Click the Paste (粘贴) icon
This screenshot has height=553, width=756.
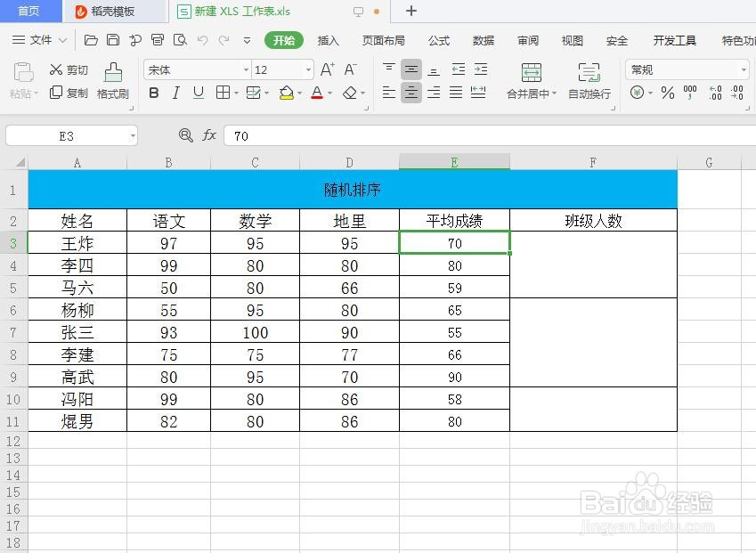[x=23, y=72]
